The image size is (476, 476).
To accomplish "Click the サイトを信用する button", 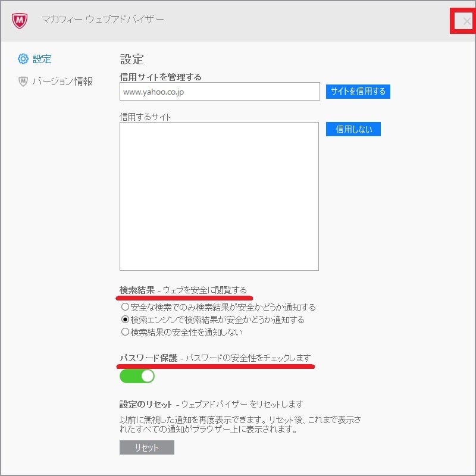I will [358, 92].
